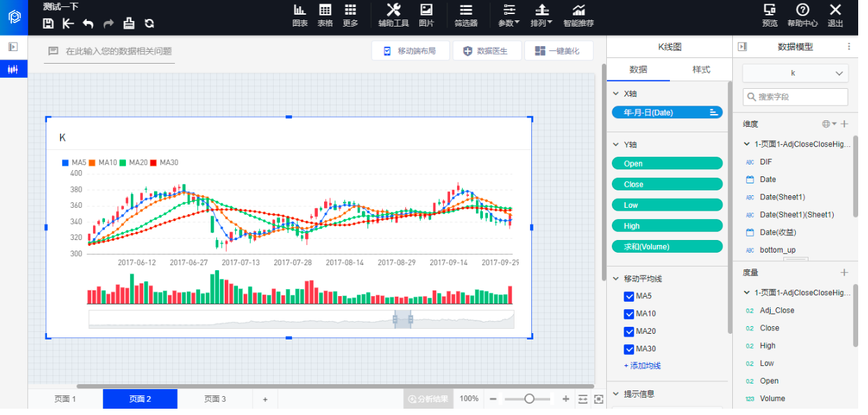
Task: Click the plus icon next to 维度
Action: click(x=844, y=124)
